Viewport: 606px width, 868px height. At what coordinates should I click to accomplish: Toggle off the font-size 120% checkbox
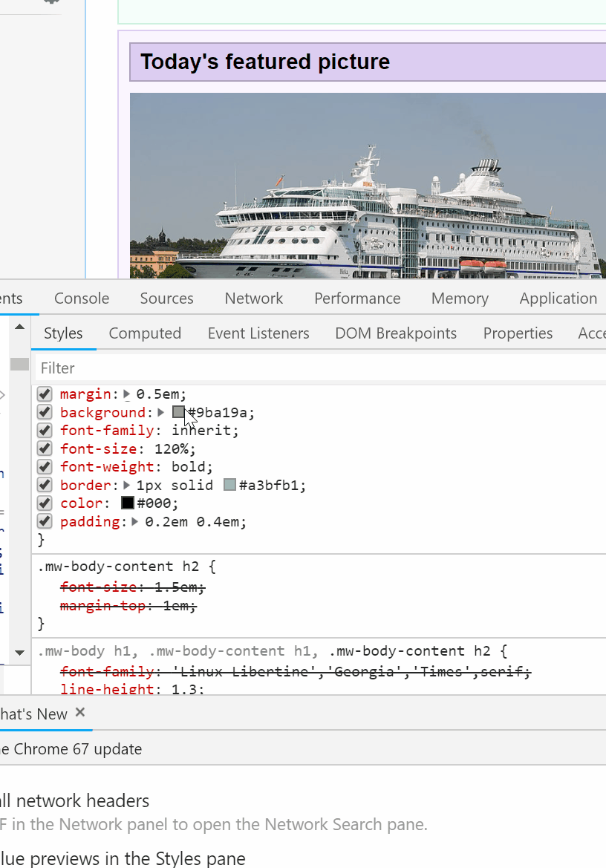[45, 449]
